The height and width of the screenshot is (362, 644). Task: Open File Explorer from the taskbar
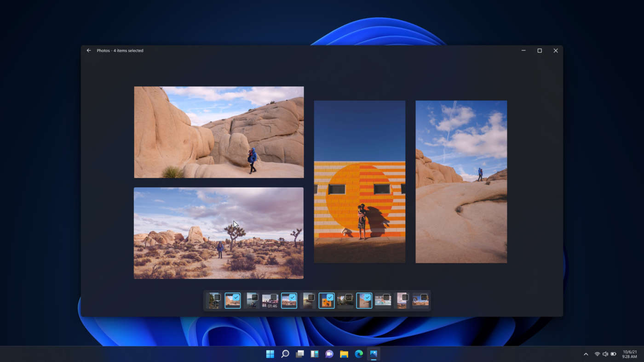(x=344, y=354)
